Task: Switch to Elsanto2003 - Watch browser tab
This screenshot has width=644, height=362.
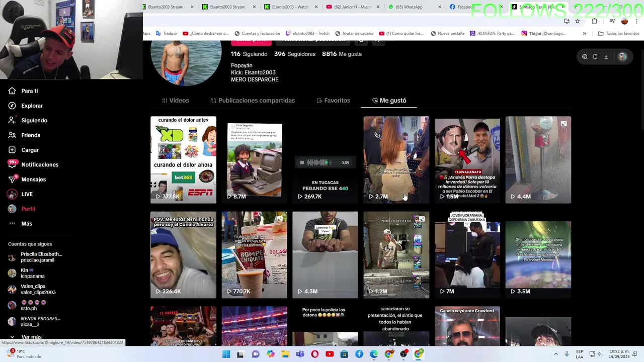Action: 290,7
